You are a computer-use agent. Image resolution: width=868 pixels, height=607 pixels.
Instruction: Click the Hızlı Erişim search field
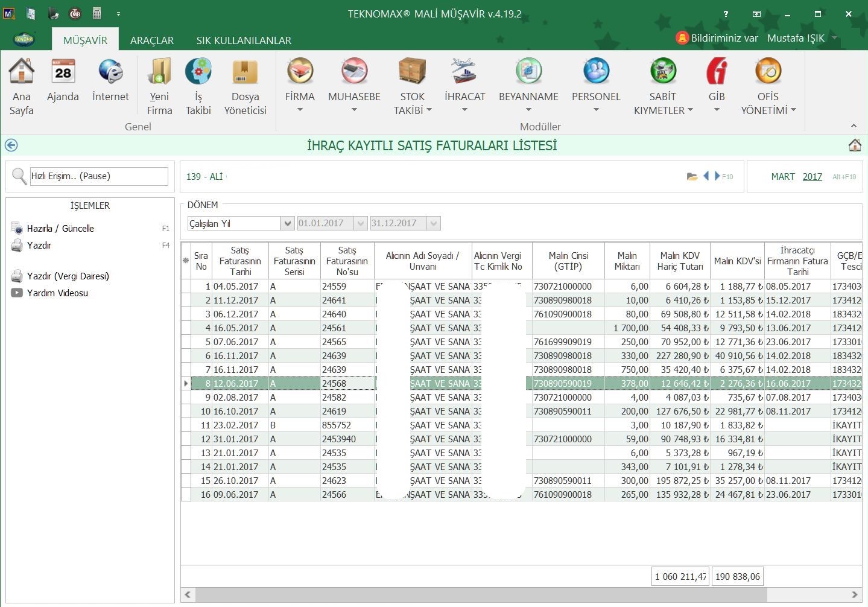pos(99,176)
